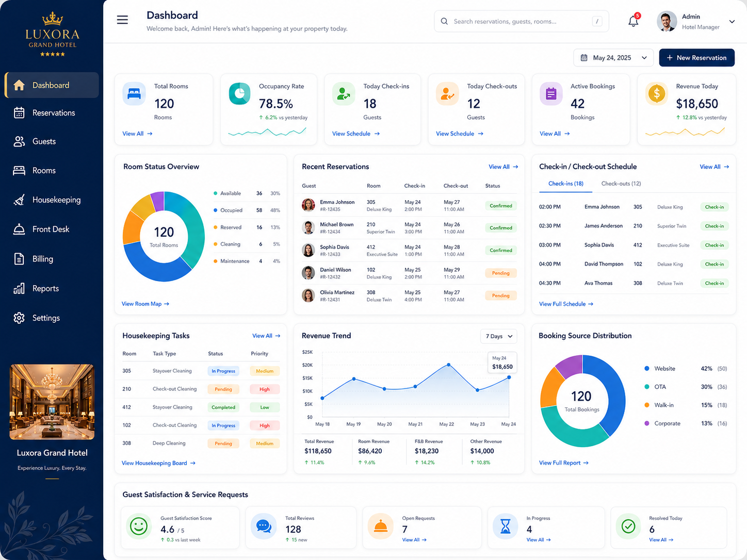
Task: Navigate to Rooms in sidebar
Action: tap(52, 171)
